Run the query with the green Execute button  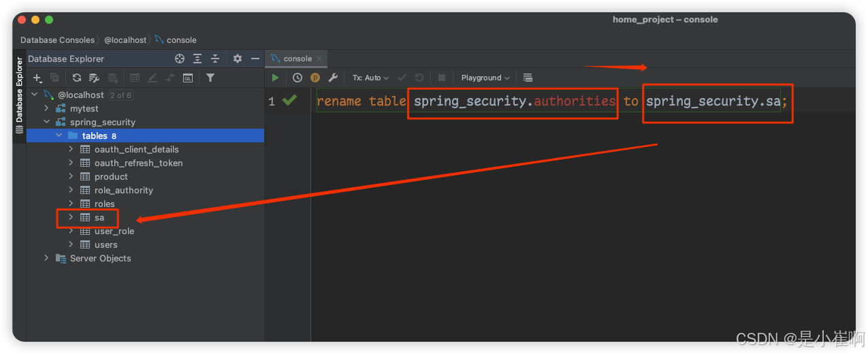pyautogui.click(x=275, y=78)
